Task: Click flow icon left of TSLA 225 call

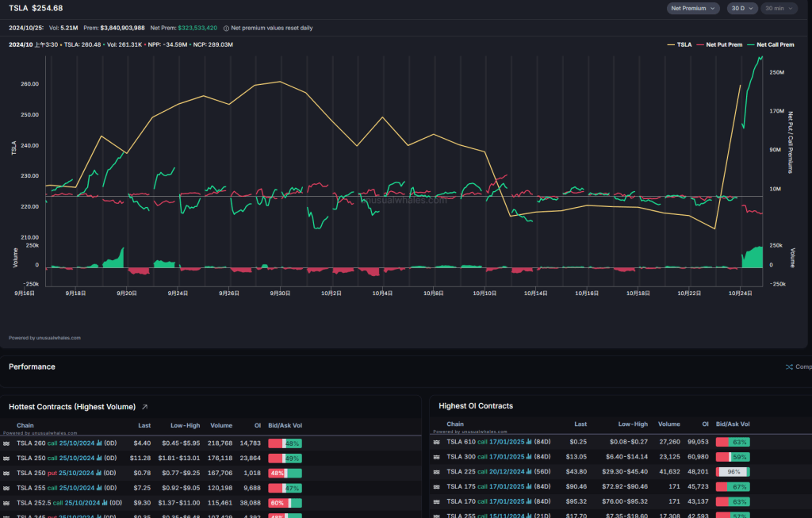Action: point(436,471)
